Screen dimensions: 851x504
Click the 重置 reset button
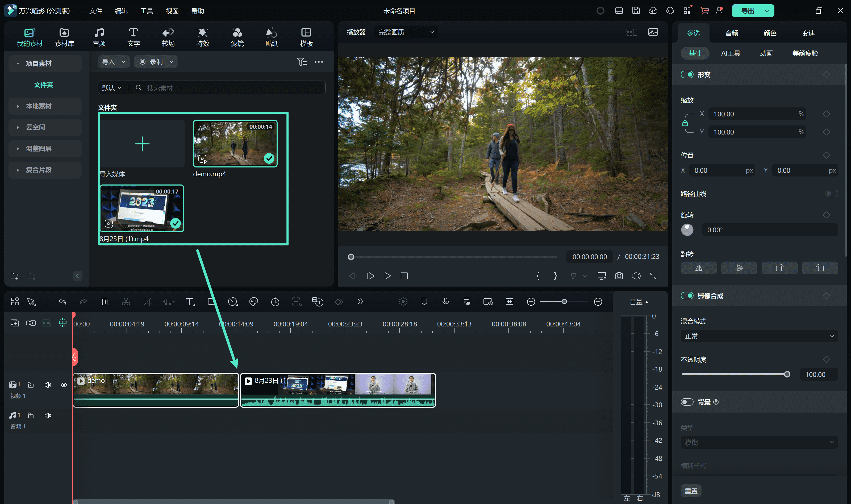tap(691, 491)
